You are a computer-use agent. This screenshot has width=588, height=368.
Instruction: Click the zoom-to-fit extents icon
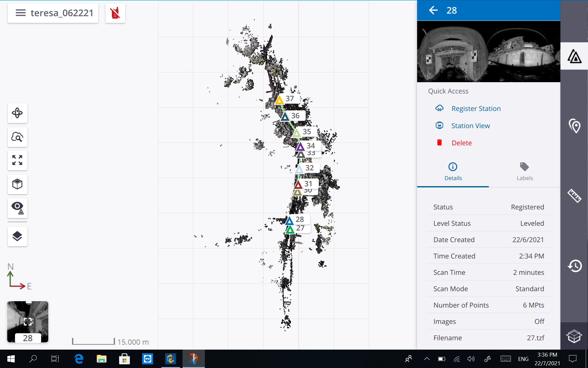17,160
